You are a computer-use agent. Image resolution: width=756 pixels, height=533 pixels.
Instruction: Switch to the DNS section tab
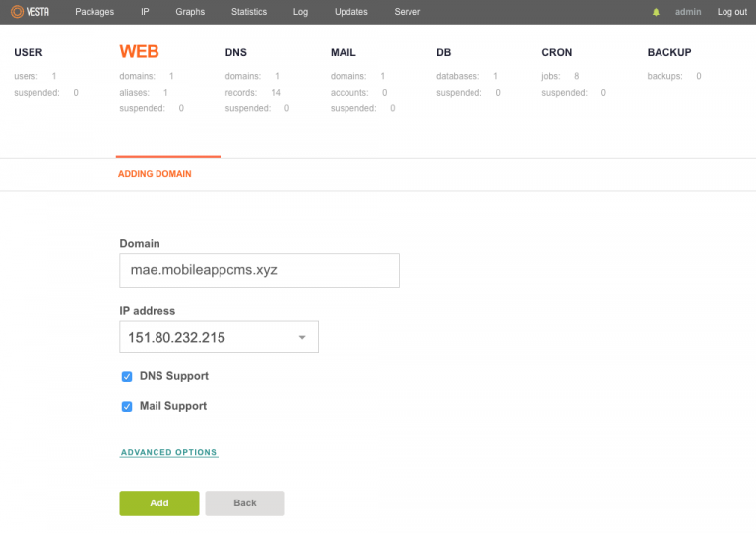(236, 52)
